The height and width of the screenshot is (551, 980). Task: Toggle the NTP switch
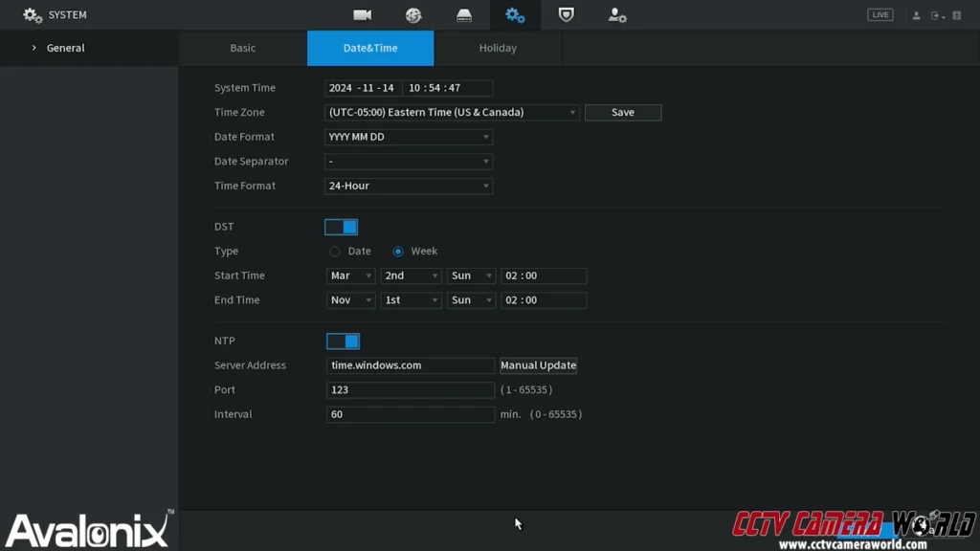[344, 342]
